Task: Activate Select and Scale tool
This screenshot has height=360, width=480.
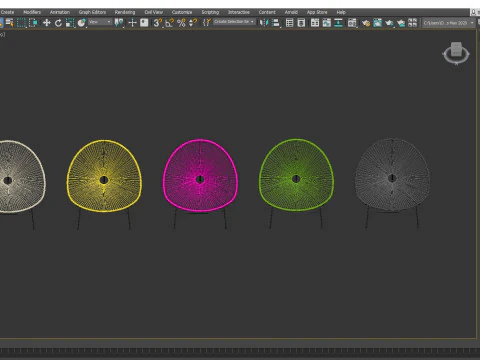Action: tap(70, 23)
